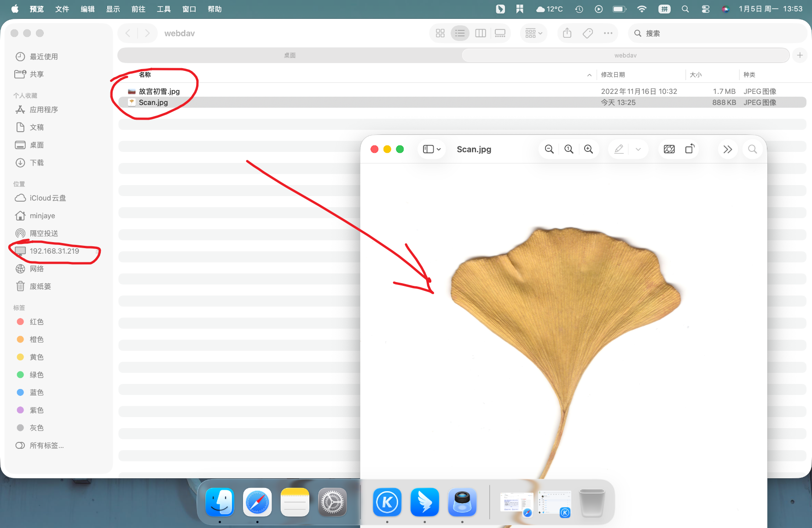Sort files by 大小 column
Image resolution: width=812 pixels, height=528 pixels.
point(696,75)
